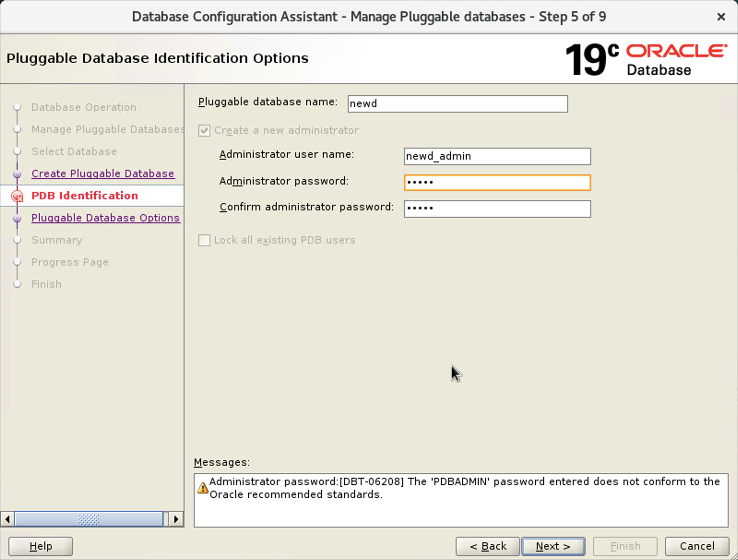Focus the Pluggable database name field
The width and height of the screenshot is (738, 560).
pos(458,104)
